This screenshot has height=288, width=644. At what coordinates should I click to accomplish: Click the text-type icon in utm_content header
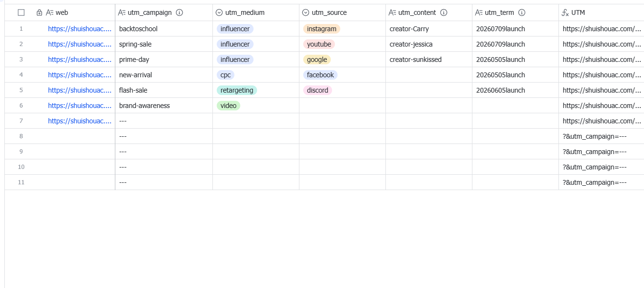point(393,13)
